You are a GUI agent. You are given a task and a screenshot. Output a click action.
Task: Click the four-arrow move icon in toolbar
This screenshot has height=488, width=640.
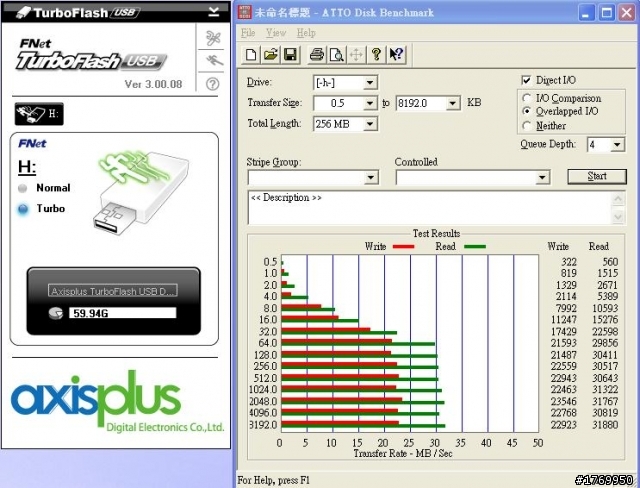[x=356, y=55]
